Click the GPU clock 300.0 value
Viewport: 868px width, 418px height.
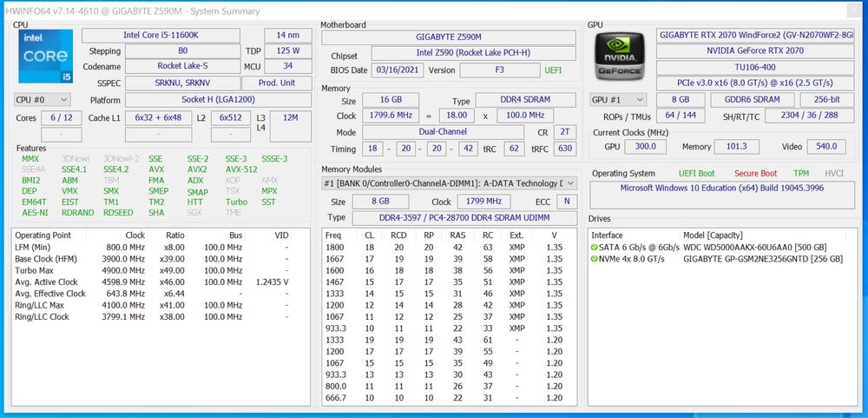click(x=646, y=147)
